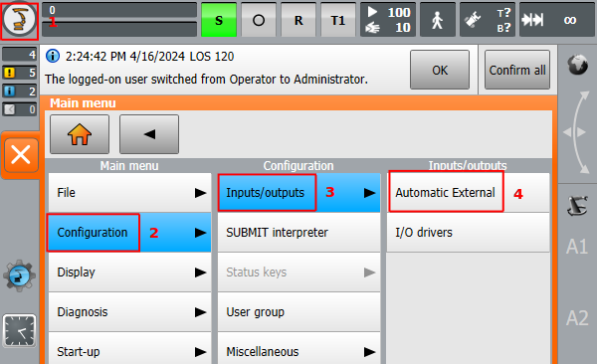Select Automatic External
This screenshot has height=364, width=597.
pyautogui.click(x=469, y=193)
